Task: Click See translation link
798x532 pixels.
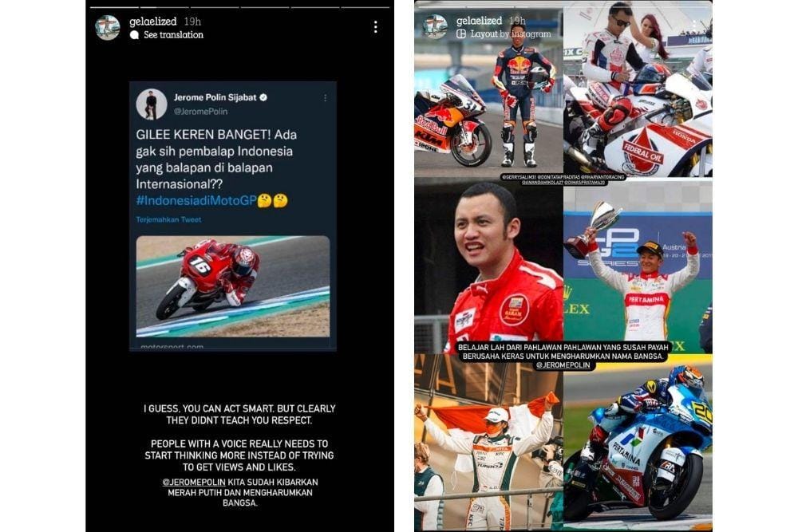Action: 173,35
